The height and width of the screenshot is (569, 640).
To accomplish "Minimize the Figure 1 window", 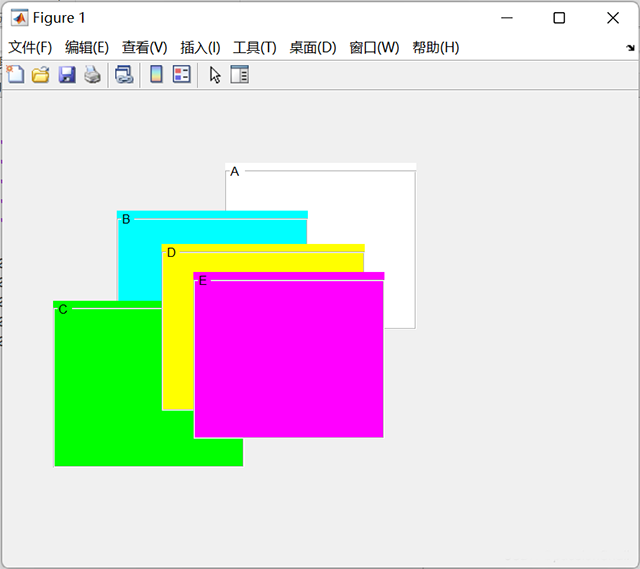I will pyautogui.click(x=507, y=18).
